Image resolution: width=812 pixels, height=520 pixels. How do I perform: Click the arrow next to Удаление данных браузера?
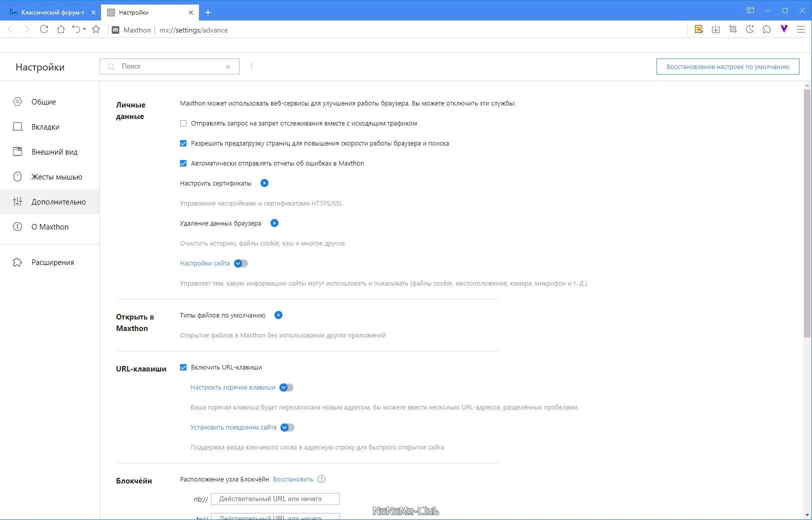274,223
